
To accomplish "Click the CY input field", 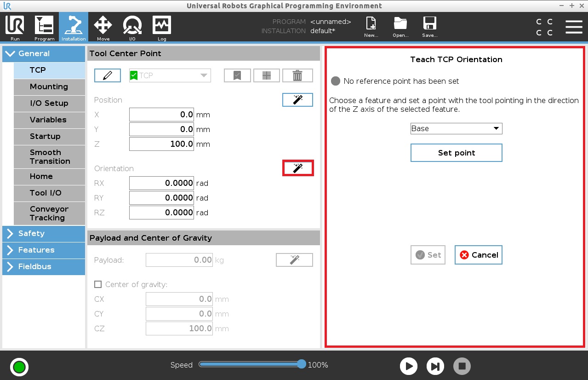I will point(179,314).
